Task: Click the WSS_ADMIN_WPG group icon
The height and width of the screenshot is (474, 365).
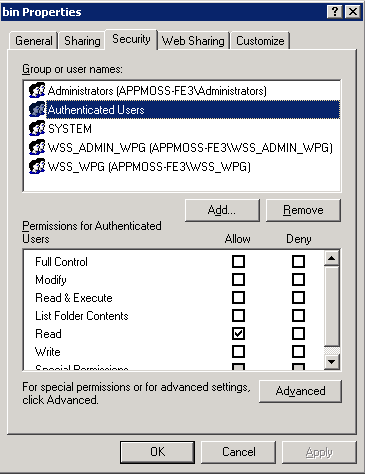Action: (37, 147)
